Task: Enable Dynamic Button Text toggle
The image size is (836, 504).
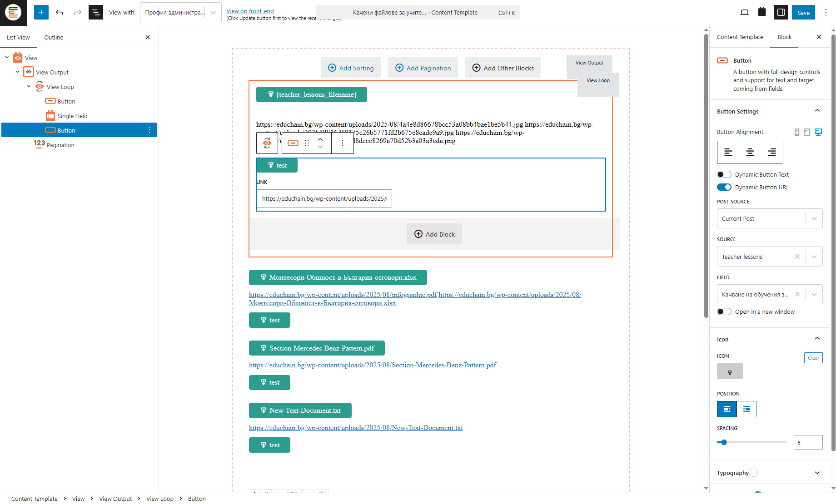Action: [724, 174]
